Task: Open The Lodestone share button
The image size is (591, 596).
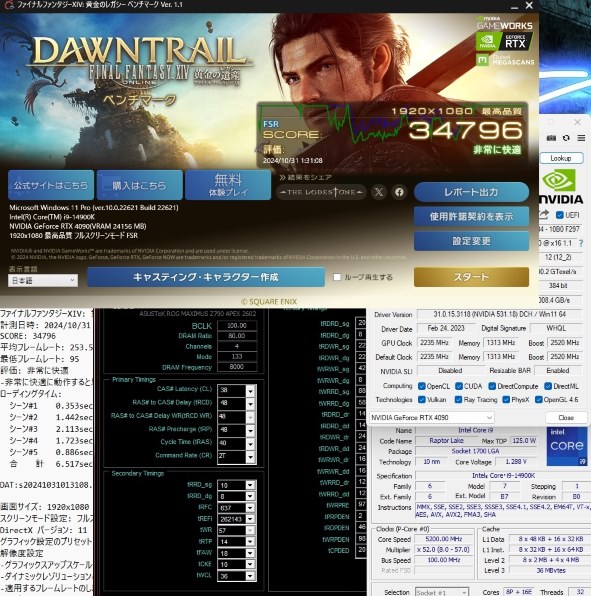Action: pyautogui.click(x=322, y=192)
